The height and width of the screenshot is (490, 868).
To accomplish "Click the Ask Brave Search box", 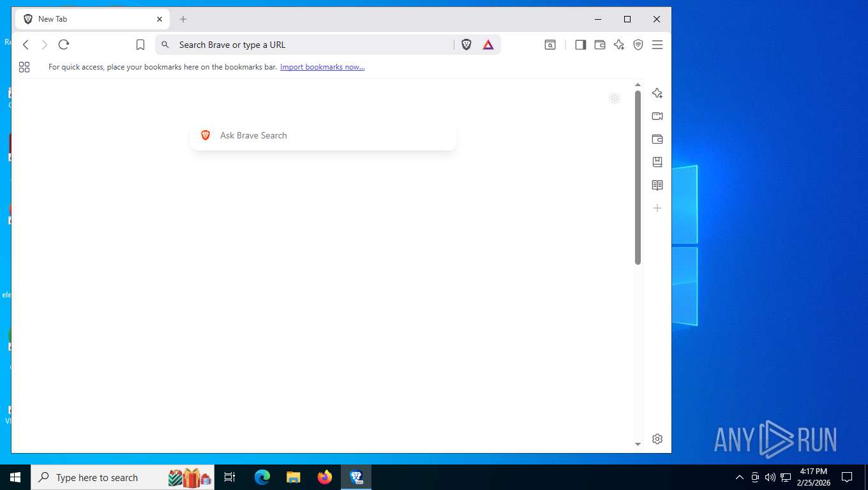I will coord(324,135).
